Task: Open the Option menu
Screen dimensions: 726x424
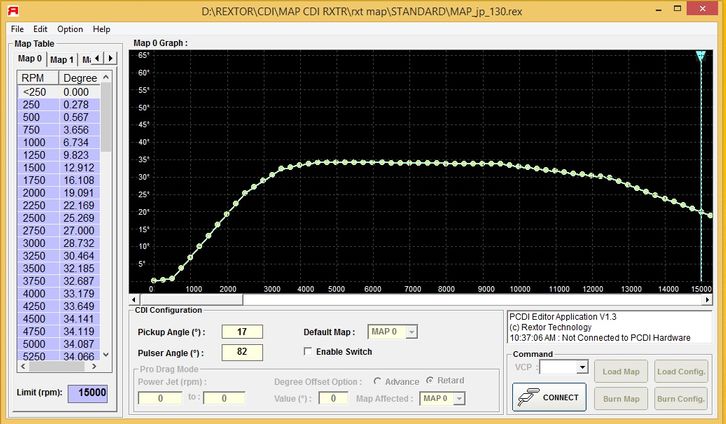Action: [70, 29]
